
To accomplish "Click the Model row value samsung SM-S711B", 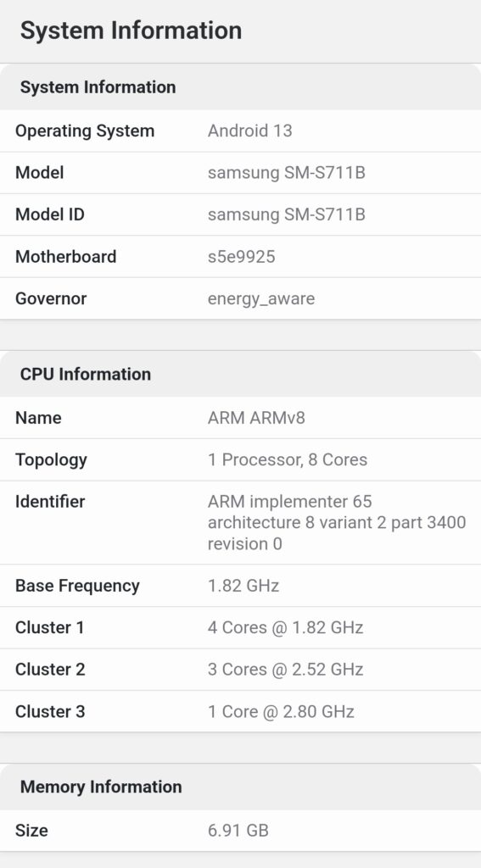I will (x=287, y=173).
